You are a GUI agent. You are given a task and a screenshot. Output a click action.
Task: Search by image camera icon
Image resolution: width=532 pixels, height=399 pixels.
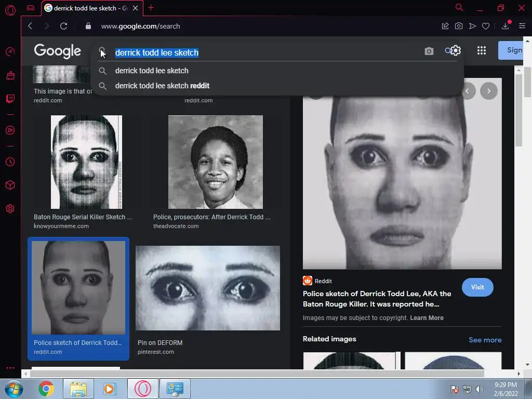click(429, 51)
